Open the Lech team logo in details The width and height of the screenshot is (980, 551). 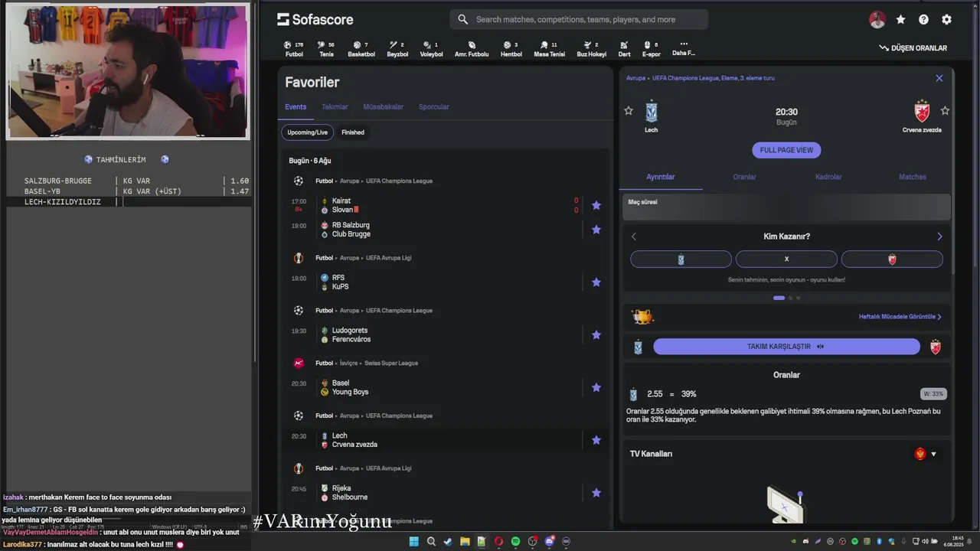tap(652, 111)
